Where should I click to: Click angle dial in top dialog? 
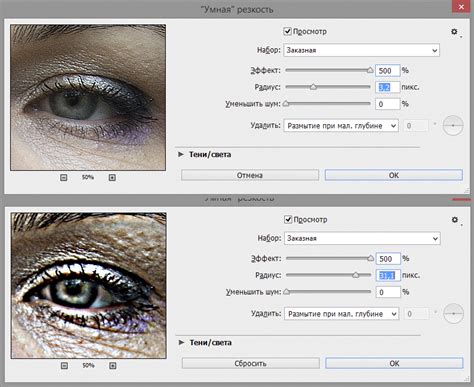coord(453,125)
